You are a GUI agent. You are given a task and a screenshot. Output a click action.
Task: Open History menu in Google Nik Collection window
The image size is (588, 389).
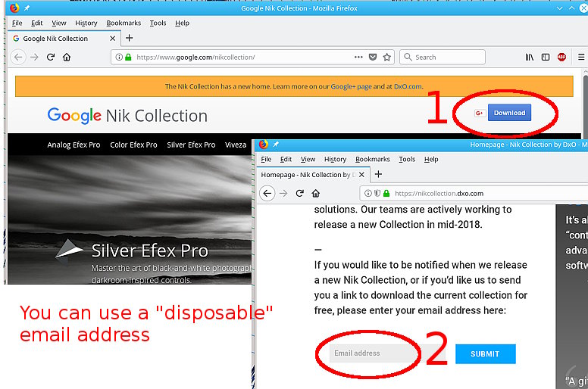(x=86, y=23)
